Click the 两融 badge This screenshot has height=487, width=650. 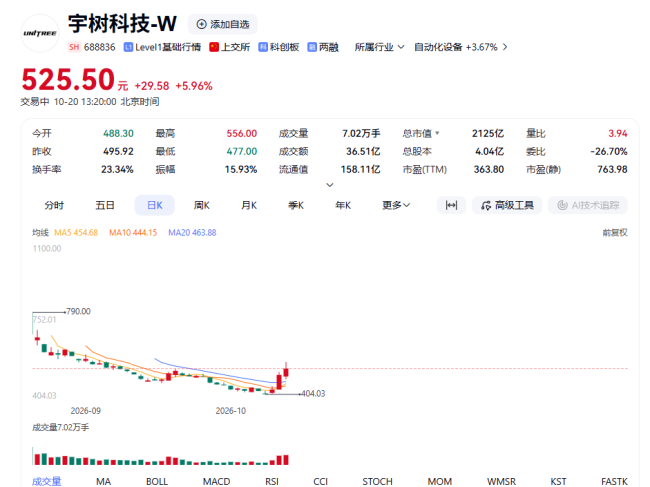coord(323,47)
